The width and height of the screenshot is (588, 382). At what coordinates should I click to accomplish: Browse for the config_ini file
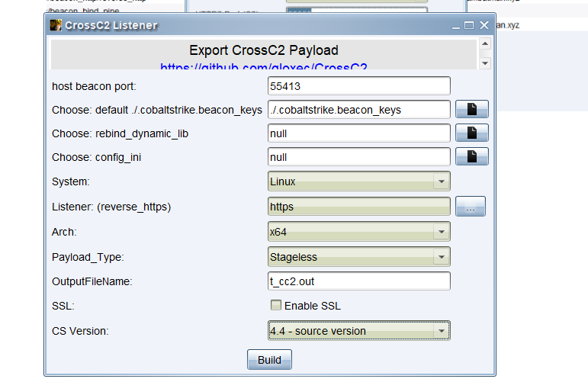click(x=472, y=157)
